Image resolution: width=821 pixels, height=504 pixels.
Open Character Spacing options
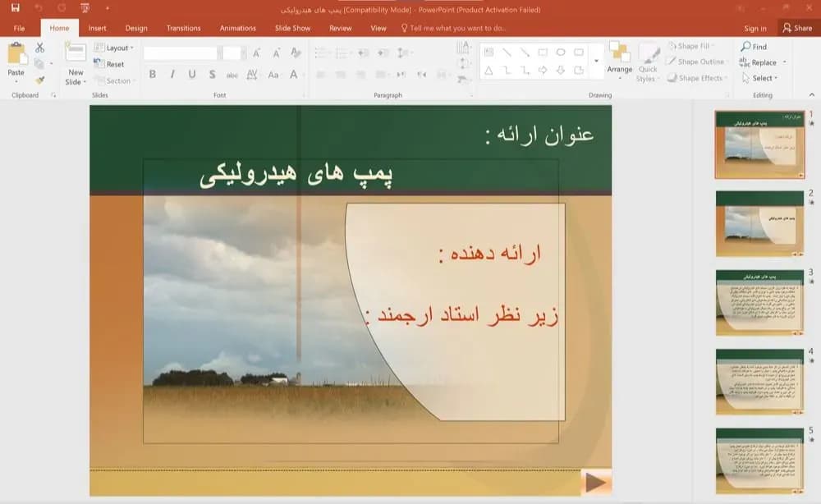click(252, 75)
